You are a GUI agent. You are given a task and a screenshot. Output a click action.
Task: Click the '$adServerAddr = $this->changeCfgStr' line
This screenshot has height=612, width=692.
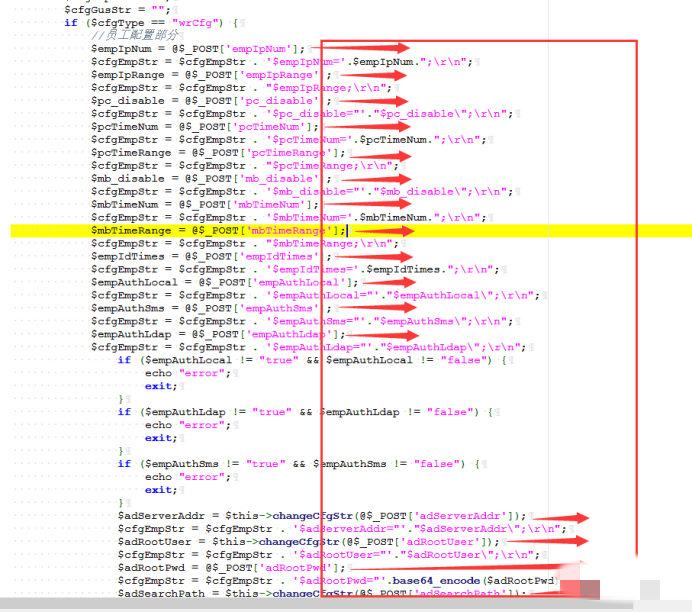[x=322, y=516]
